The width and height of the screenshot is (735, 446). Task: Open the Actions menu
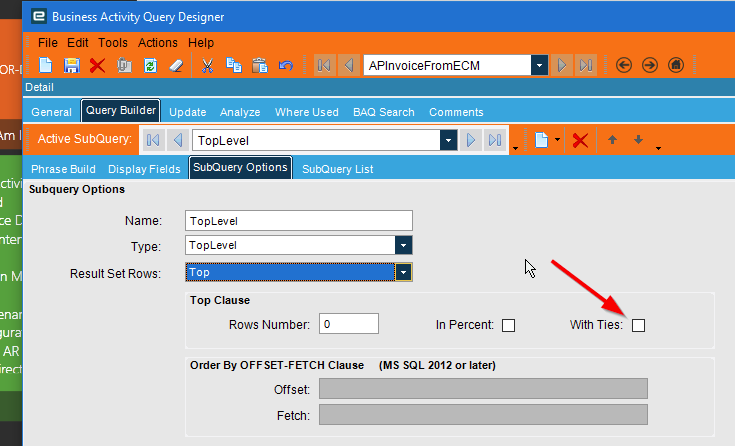(158, 43)
